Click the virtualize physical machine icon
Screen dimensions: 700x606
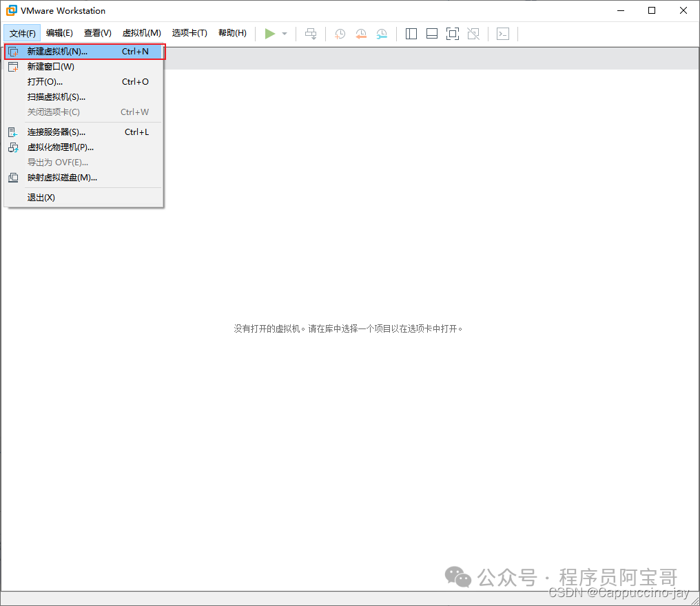(13, 147)
